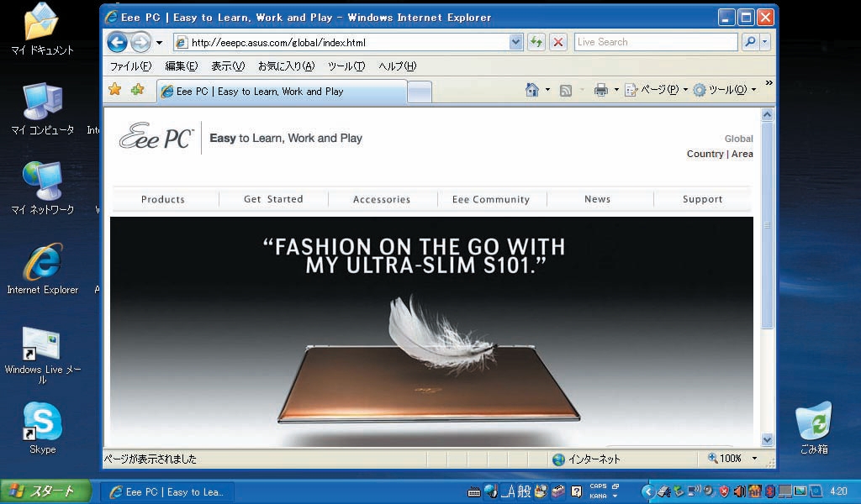Open the ツール(T) menu in menu bar

[346, 66]
